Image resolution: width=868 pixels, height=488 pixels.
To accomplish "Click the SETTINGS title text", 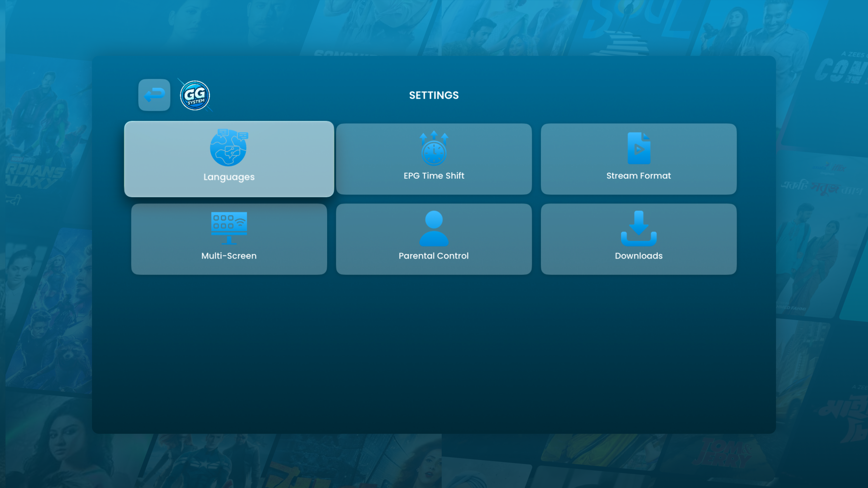I will 434,95.
